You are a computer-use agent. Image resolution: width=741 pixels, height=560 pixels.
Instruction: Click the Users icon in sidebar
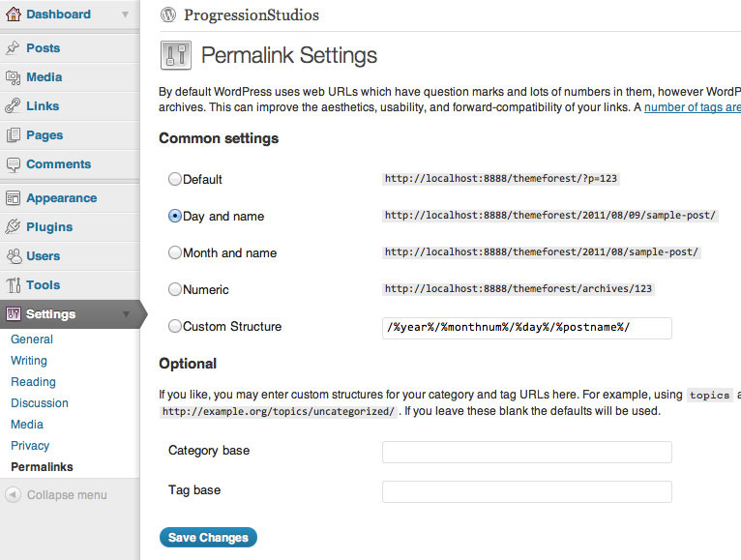pyautogui.click(x=14, y=256)
